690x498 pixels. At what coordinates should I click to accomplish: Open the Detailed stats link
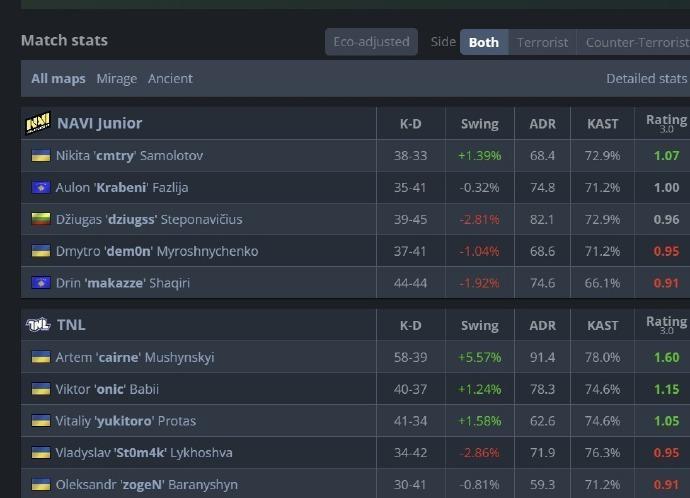[646, 79]
